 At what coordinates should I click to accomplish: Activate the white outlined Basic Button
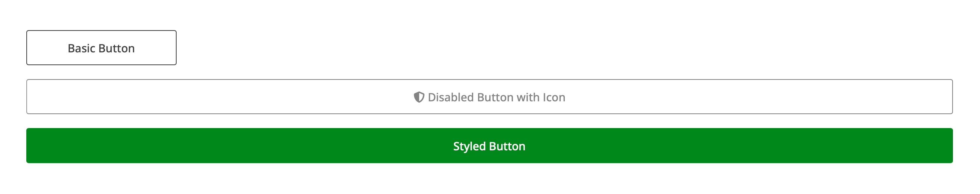[101, 47]
